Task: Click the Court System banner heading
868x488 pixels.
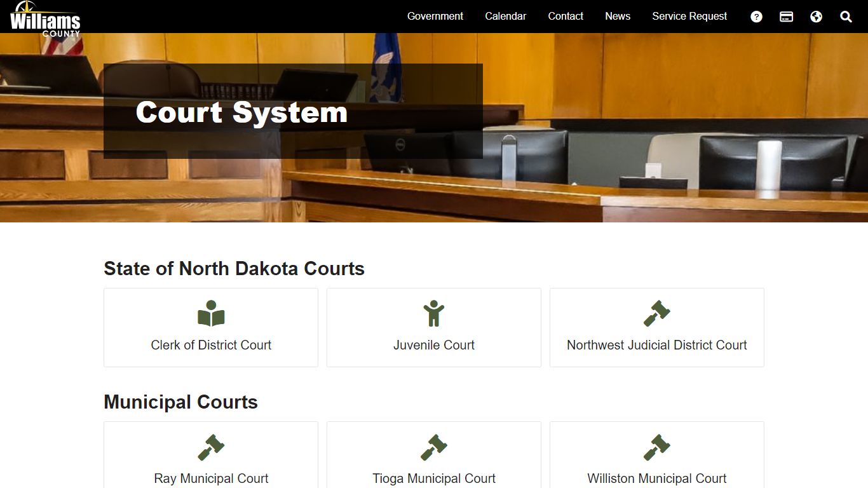Action: click(x=241, y=112)
